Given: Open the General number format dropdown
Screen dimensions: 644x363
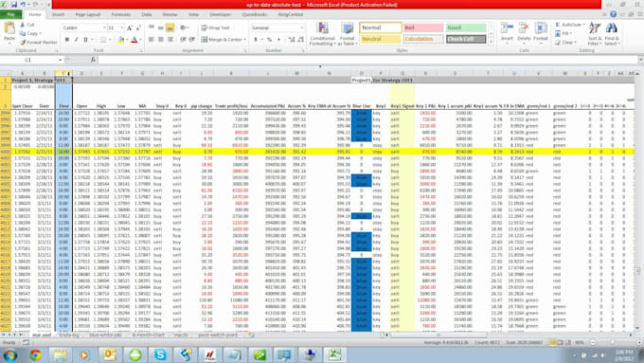Looking at the screenshot, I should click(x=302, y=27).
